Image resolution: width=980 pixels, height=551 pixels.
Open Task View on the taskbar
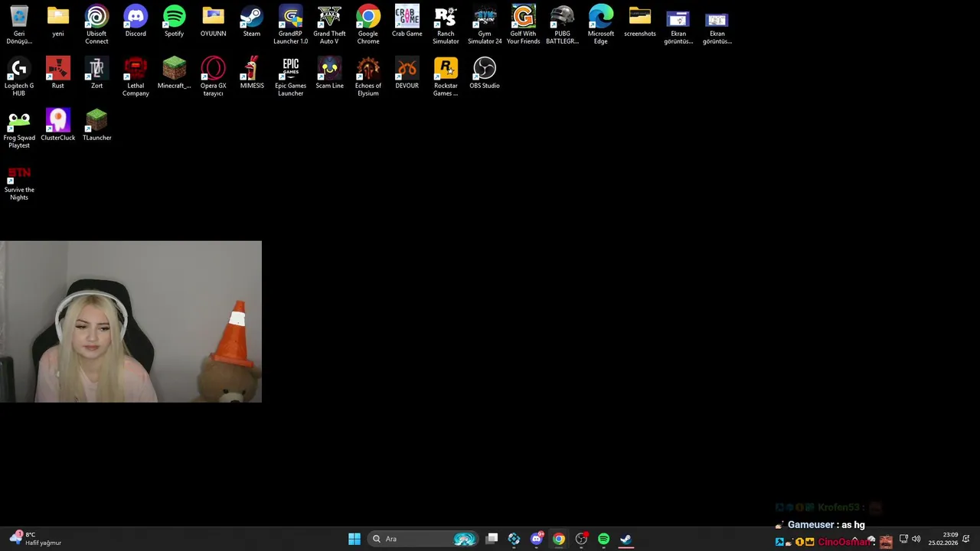click(492, 539)
